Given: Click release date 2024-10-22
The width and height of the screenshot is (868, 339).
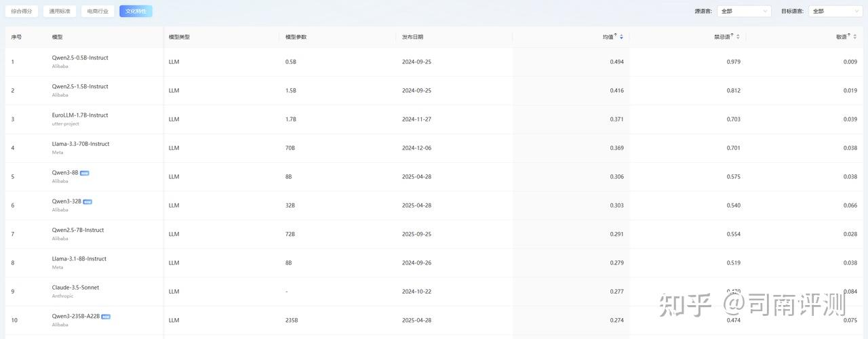Looking at the screenshot, I should pos(416,292).
